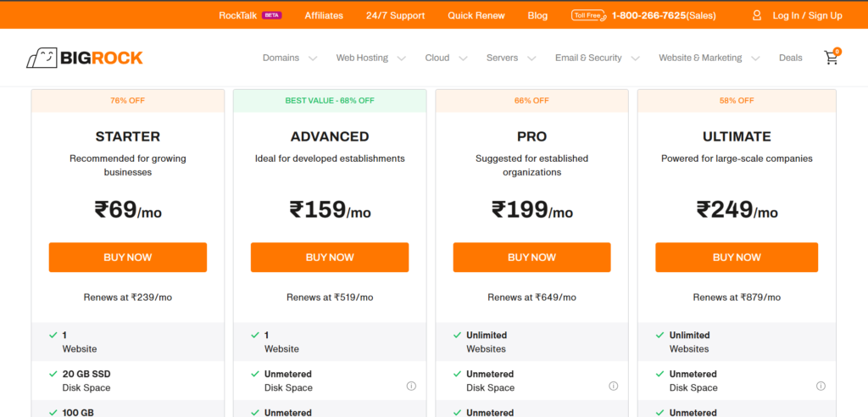
Task: Expand the Domains dropdown menu
Action: [290, 58]
